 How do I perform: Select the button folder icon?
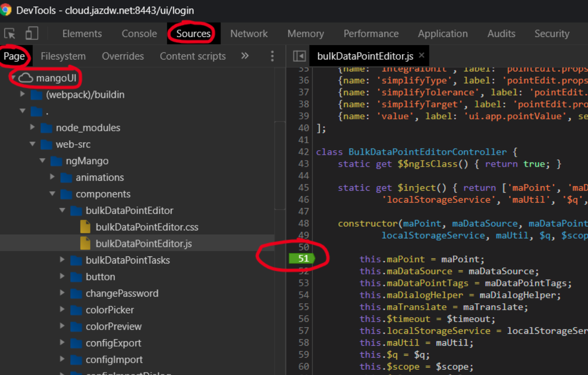click(76, 277)
